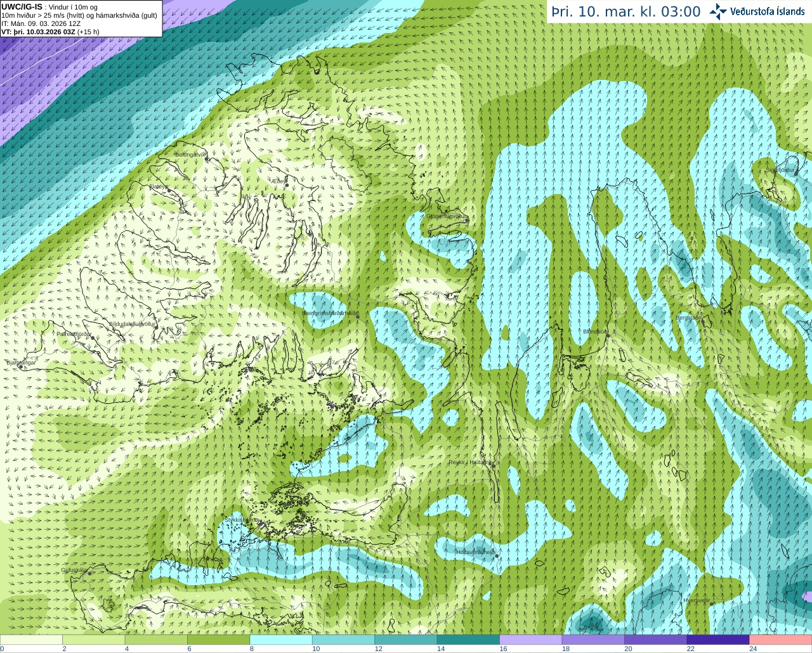
Task: Click the 'IT: Mán. 09. 03. 2026 12Z' line
Action: pos(41,23)
